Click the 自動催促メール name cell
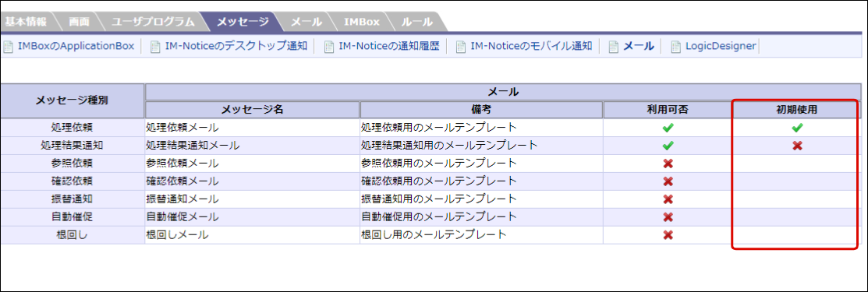868x292 pixels. coord(253,216)
